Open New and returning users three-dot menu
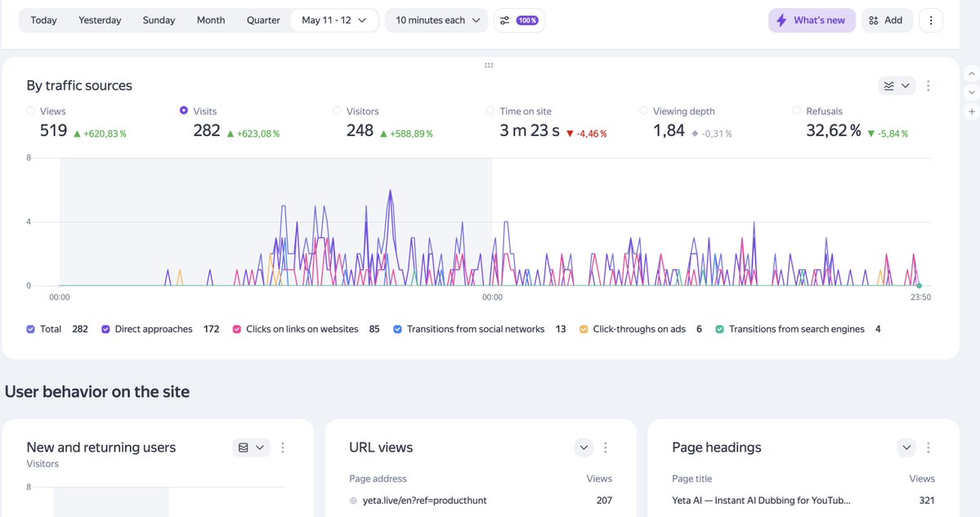 coord(283,447)
